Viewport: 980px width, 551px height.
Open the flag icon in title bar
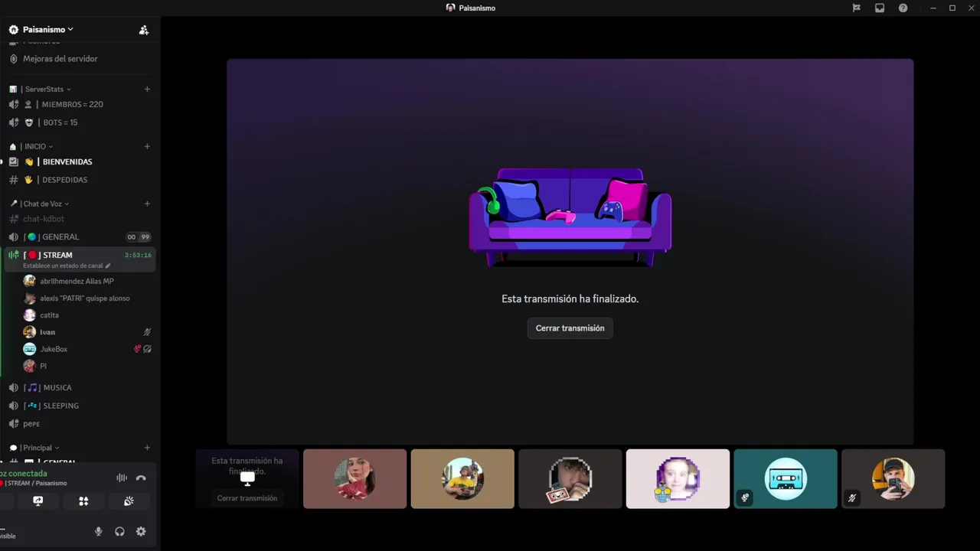(857, 8)
